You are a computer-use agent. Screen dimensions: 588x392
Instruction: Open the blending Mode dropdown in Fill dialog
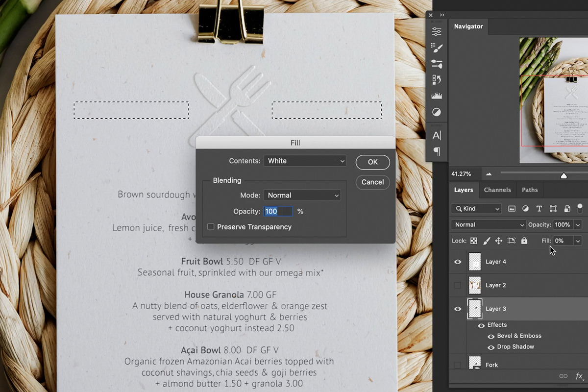302,195
